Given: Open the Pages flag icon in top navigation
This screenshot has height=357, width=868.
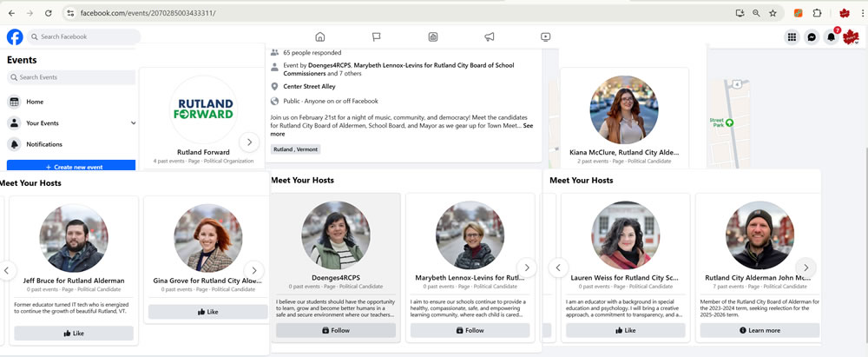Looking at the screenshot, I should coord(377,37).
